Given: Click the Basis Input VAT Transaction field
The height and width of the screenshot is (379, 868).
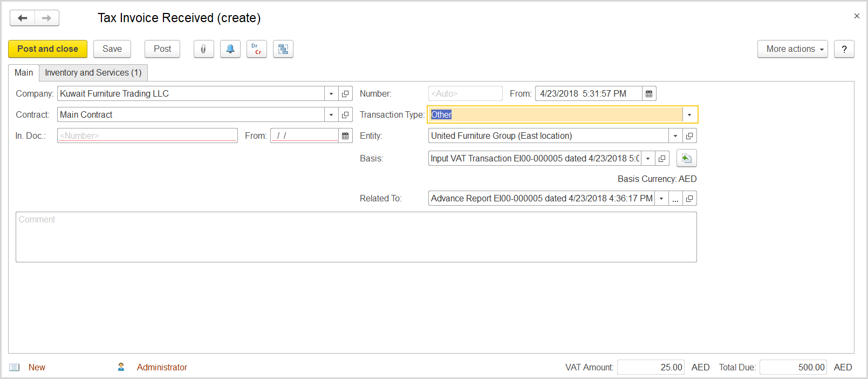Looking at the screenshot, I should (x=535, y=158).
